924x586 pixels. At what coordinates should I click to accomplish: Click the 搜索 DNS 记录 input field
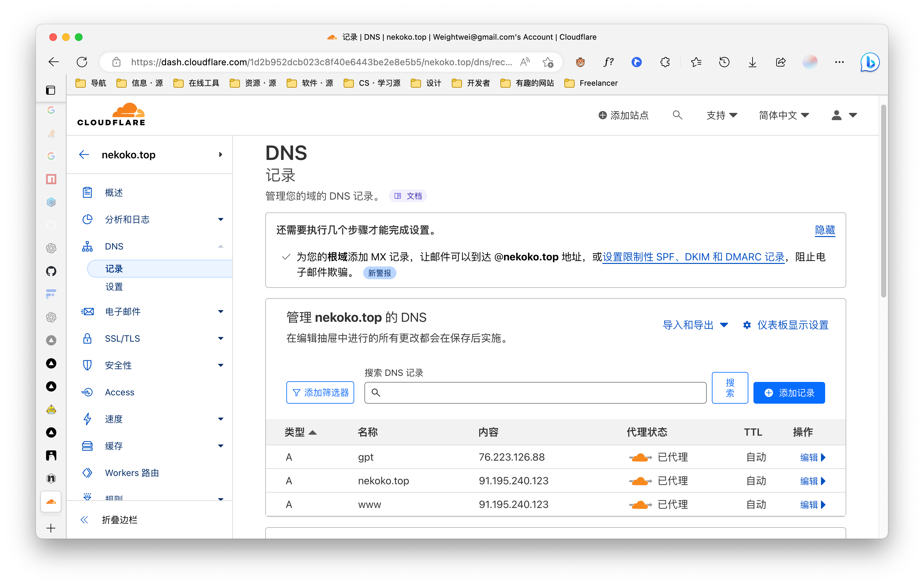click(535, 393)
